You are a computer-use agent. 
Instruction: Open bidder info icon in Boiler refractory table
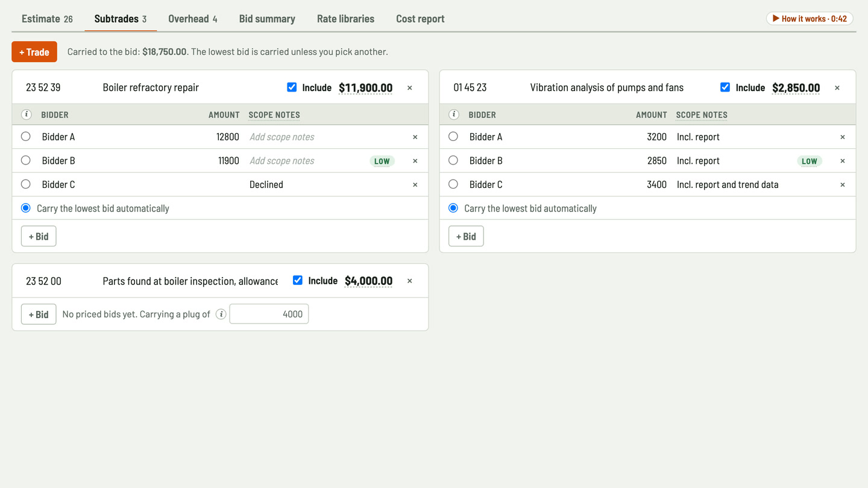27,114
